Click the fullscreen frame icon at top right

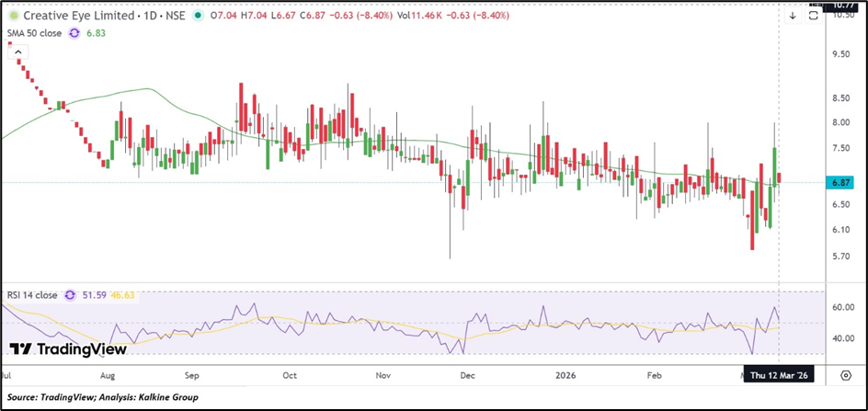(813, 16)
